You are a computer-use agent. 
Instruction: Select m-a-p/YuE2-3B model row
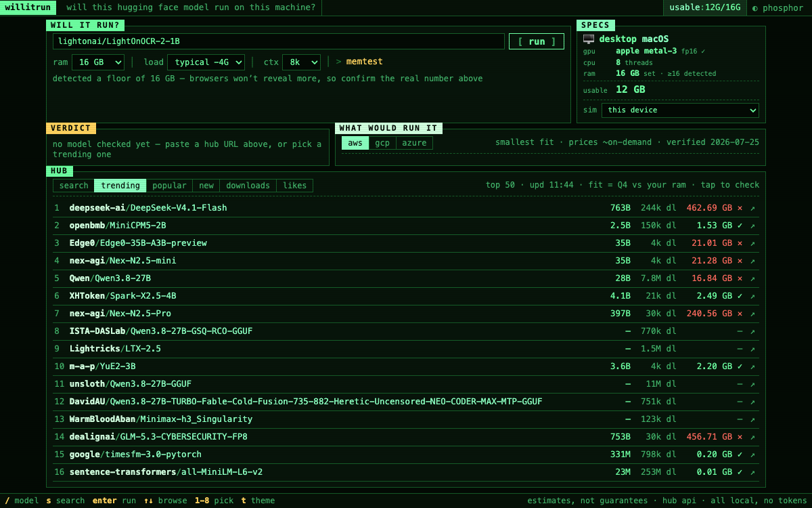(x=406, y=366)
